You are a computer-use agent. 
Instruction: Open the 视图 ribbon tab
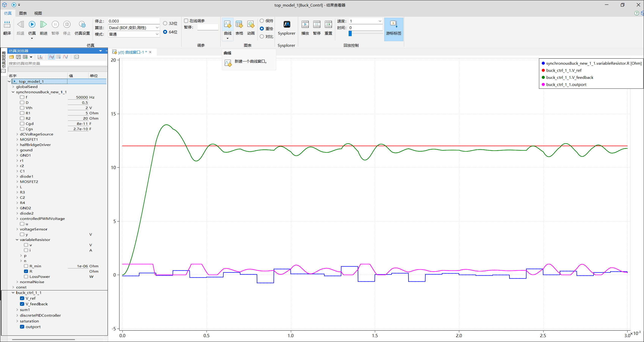pos(38,13)
